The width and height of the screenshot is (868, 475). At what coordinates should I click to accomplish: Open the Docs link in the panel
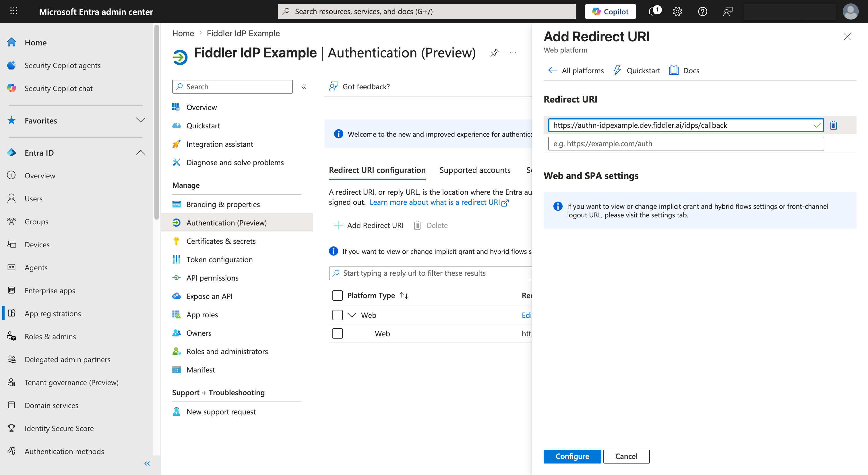click(684, 70)
